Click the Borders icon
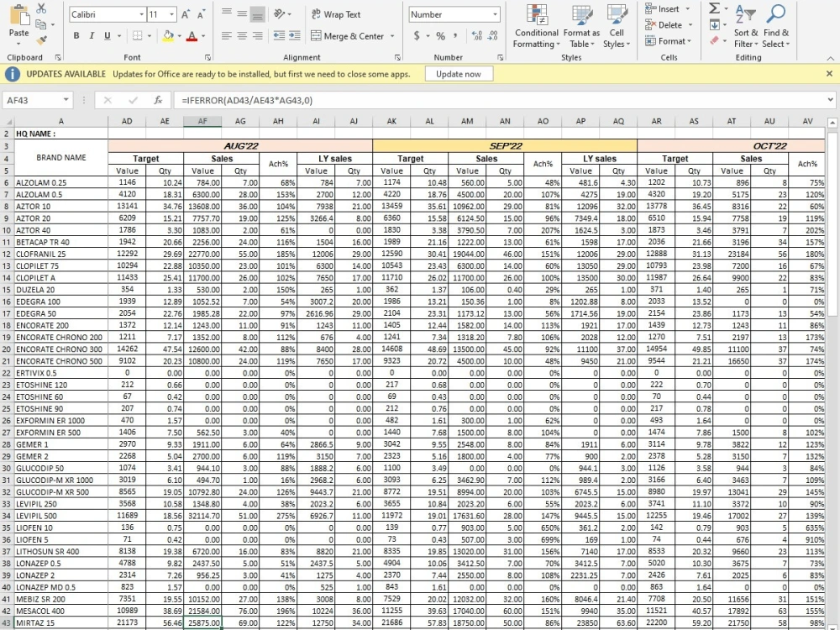 tap(138, 36)
